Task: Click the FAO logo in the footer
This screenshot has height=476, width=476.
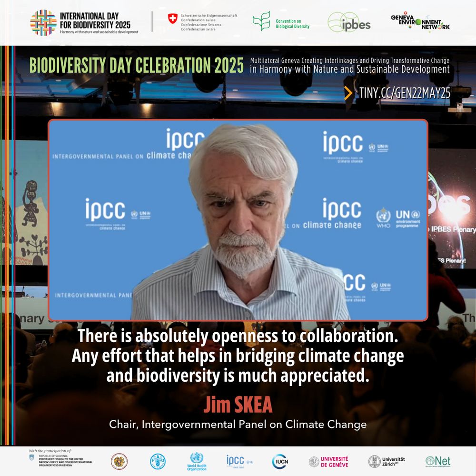Action: [158, 461]
